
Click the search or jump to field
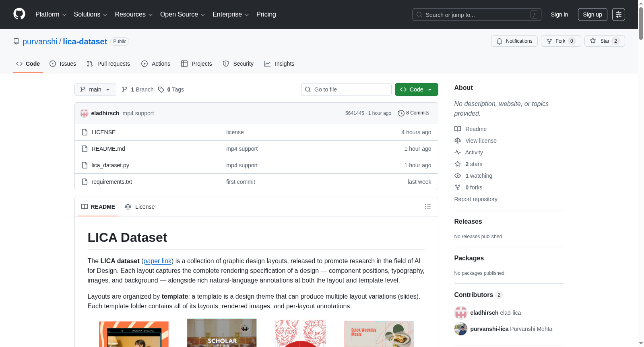477,15
